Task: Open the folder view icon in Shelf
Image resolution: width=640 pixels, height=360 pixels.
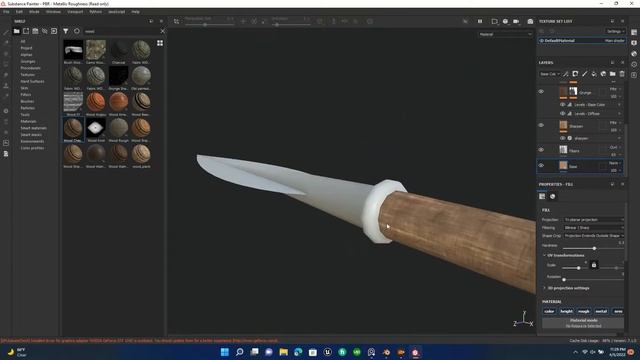Action: click(16, 31)
